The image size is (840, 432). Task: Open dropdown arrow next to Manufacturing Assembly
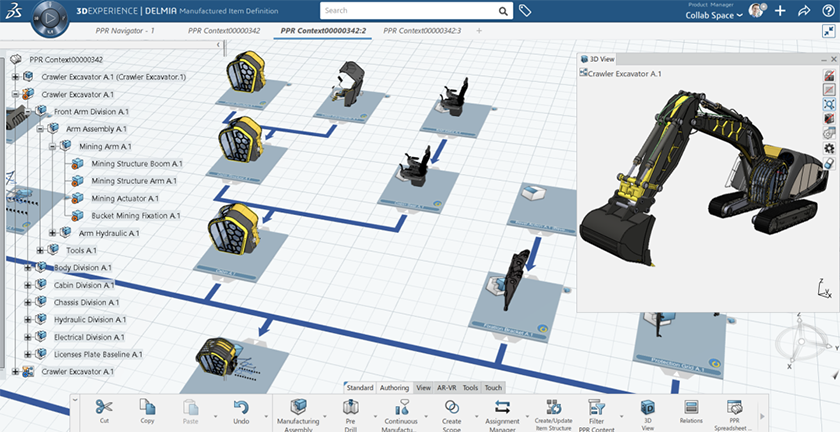[325, 416]
